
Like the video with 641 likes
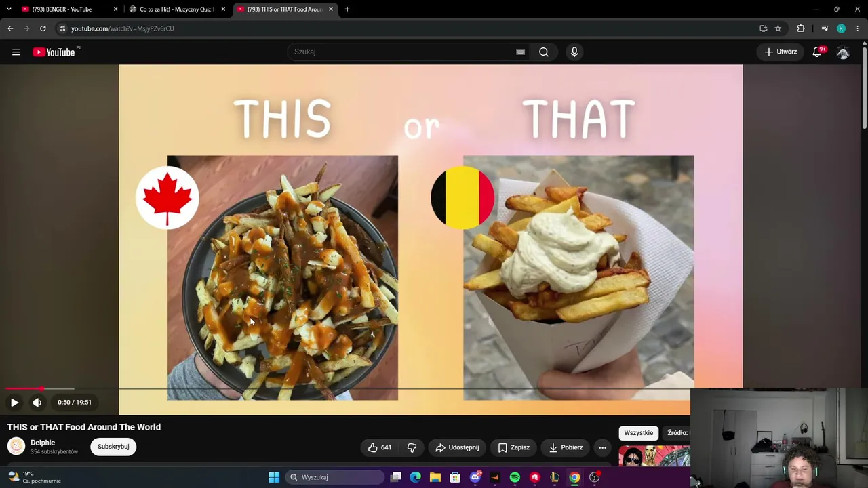380,447
